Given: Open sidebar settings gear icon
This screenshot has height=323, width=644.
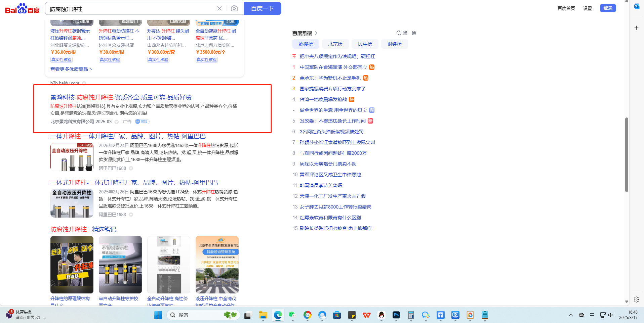Looking at the screenshot, I should pyautogui.click(x=636, y=299).
